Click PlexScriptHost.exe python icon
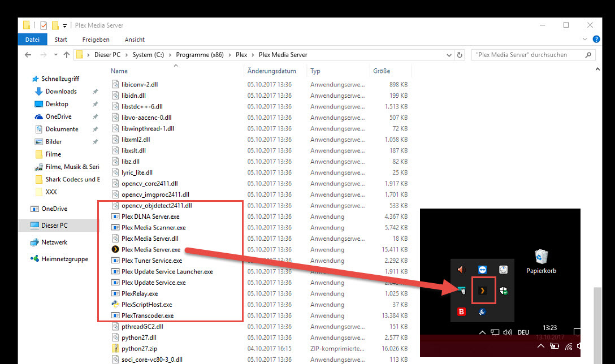 point(115,305)
